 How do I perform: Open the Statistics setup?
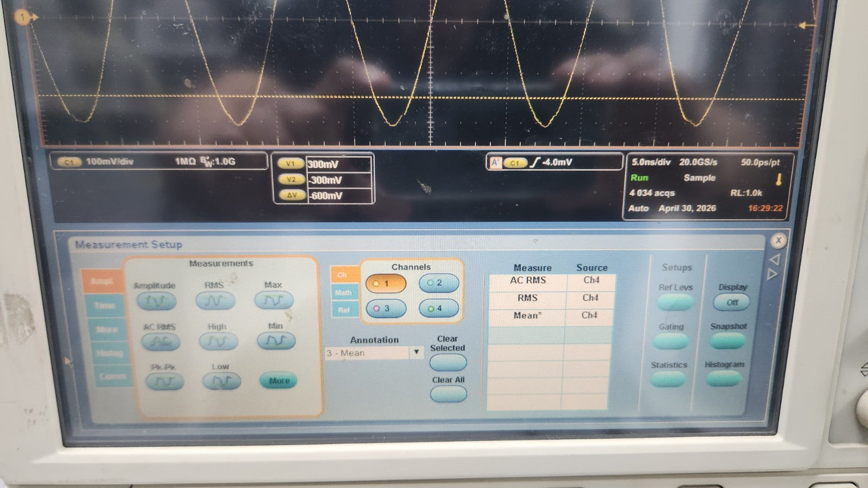(668, 380)
